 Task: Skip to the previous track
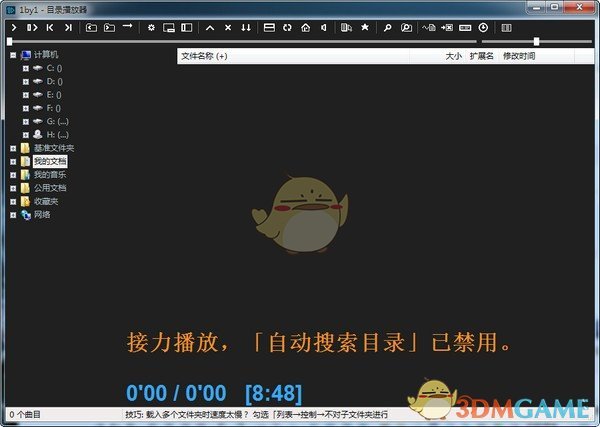coord(50,28)
